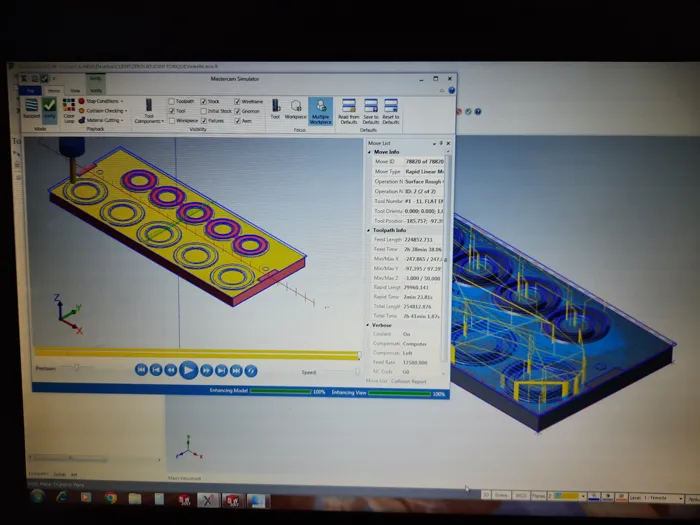700x525 pixels.
Task: Switch to the Collision Report tab
Action: coord(408,382)
